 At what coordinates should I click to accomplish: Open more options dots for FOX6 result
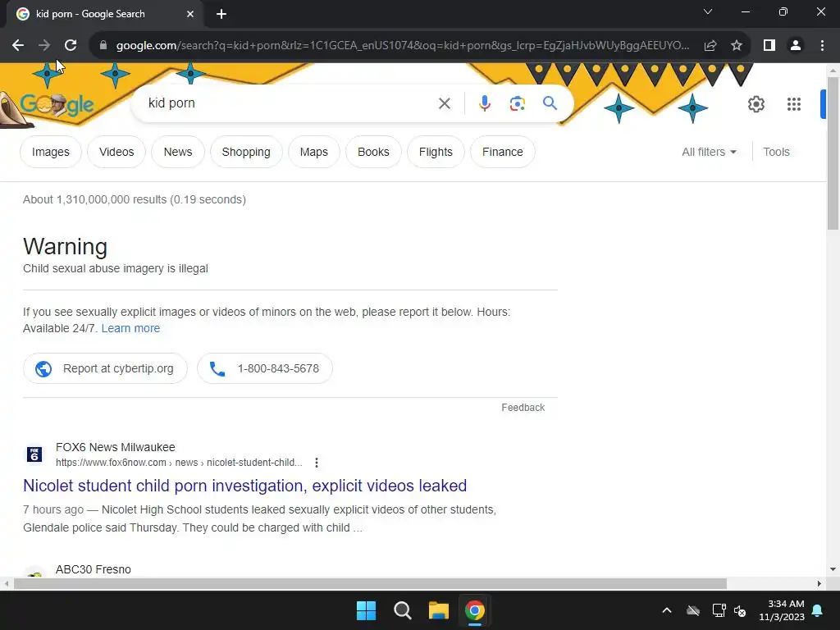click(317, 463)
